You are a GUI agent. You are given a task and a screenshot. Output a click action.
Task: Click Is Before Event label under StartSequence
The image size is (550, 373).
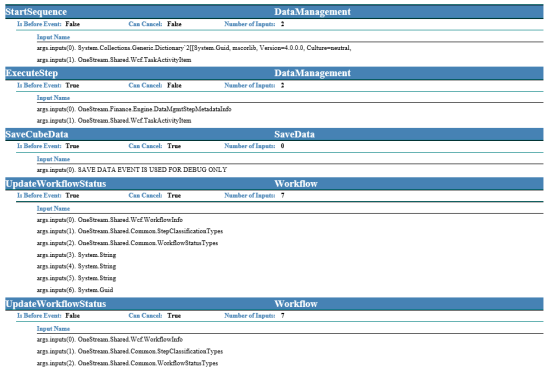coord(39,24)
